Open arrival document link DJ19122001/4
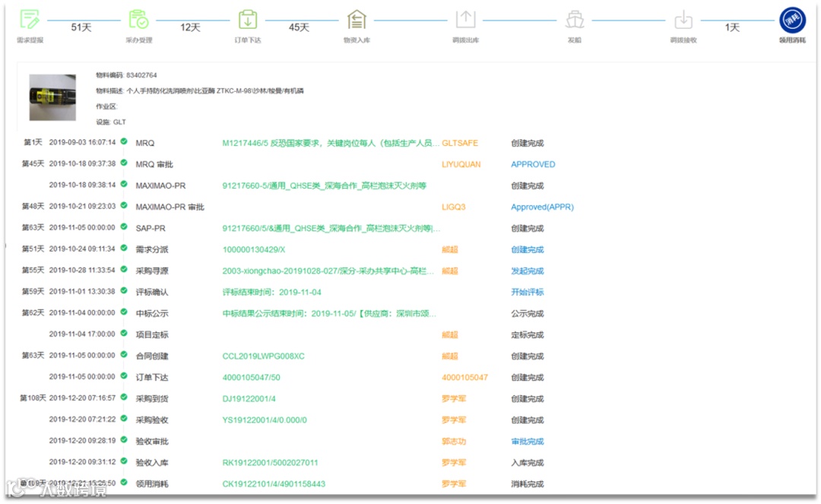The width and height of the screenshot is (821, 504). pos(249,399)
